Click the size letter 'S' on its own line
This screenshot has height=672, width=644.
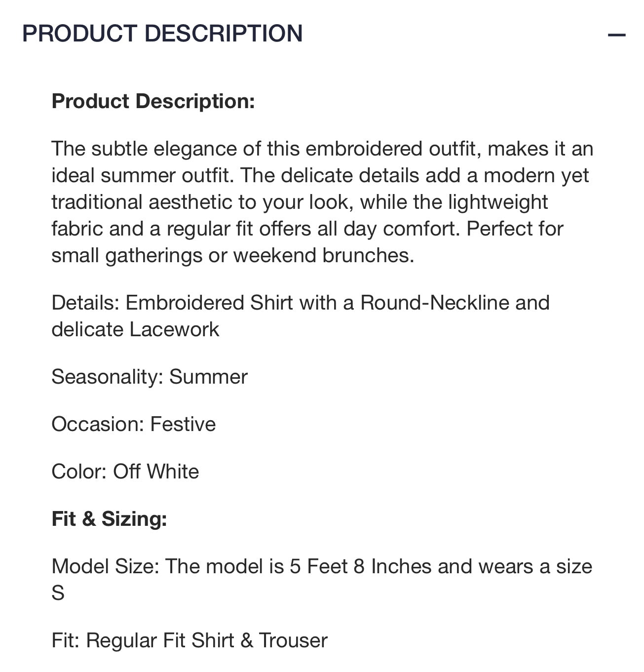pos(58,593)
